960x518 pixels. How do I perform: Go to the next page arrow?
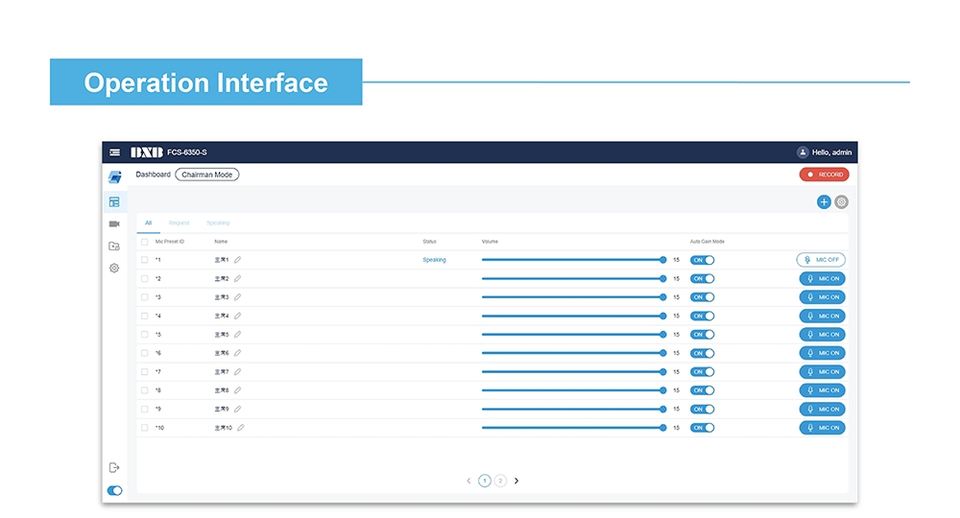click(x=516, y=481)
